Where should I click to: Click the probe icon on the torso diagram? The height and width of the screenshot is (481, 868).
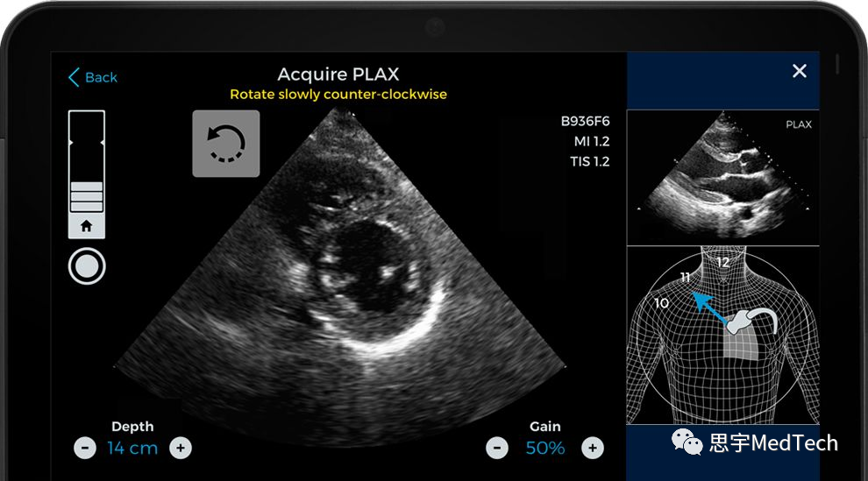click(751, 322)
